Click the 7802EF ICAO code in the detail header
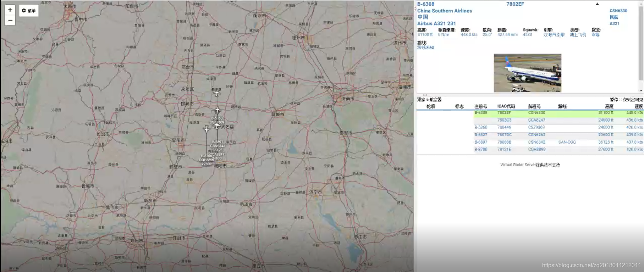The height and width of the screenshot is (272, 644). coord(515,4)
